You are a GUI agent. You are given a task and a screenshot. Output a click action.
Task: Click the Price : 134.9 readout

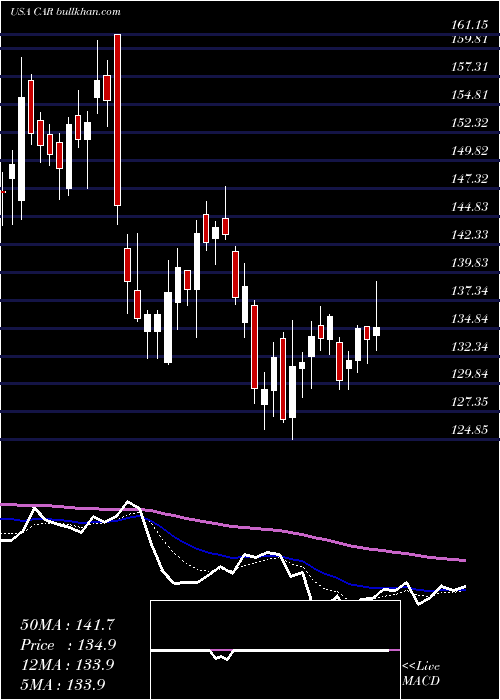click(x=68, y=645)
